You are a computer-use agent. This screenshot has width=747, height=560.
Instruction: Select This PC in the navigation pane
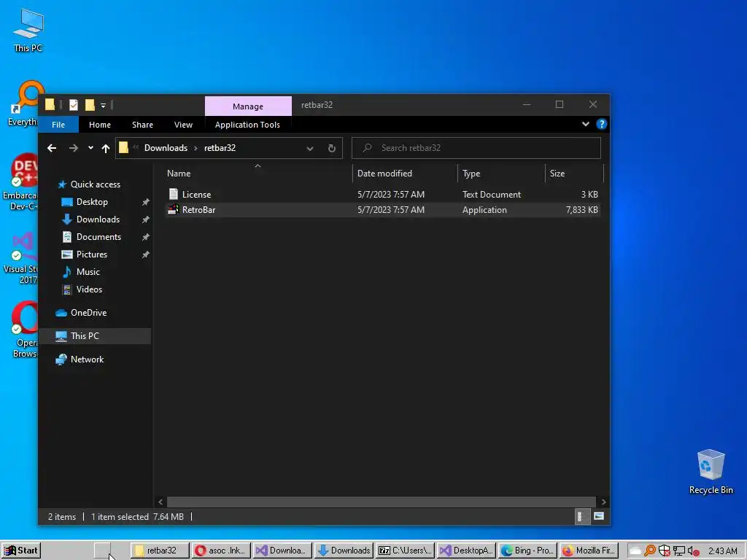point(95,336)
